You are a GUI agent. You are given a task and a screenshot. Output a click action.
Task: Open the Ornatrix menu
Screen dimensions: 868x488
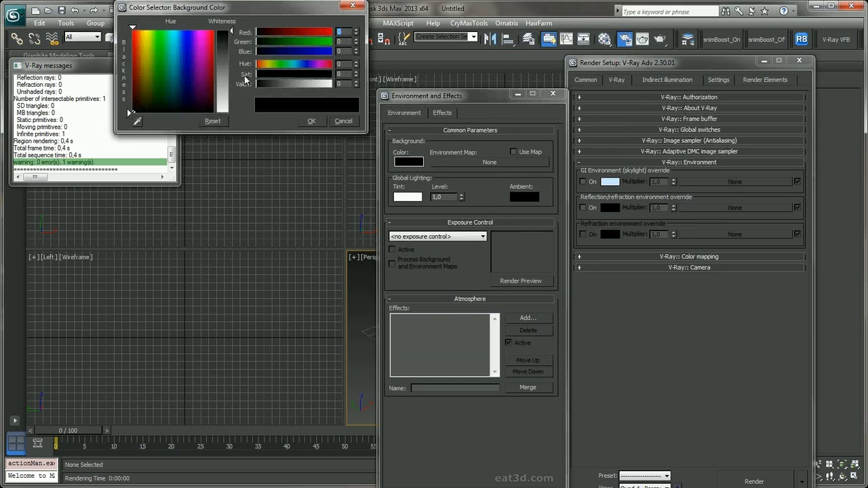click(507, 23)
